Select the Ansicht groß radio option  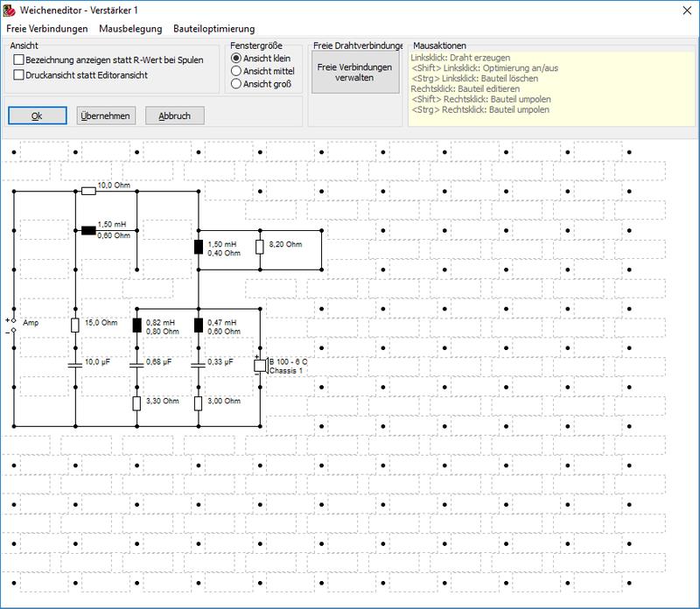(x=235, y=84)
